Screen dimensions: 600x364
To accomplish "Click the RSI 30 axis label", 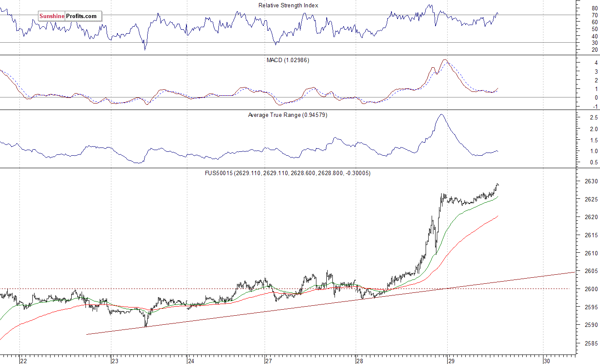I will pyautogui.click(x=594, y=43).
